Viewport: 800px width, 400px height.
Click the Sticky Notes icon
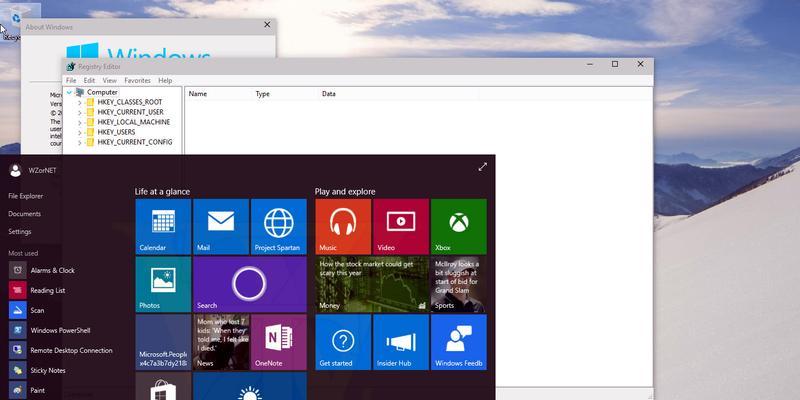tap(18, 370)
